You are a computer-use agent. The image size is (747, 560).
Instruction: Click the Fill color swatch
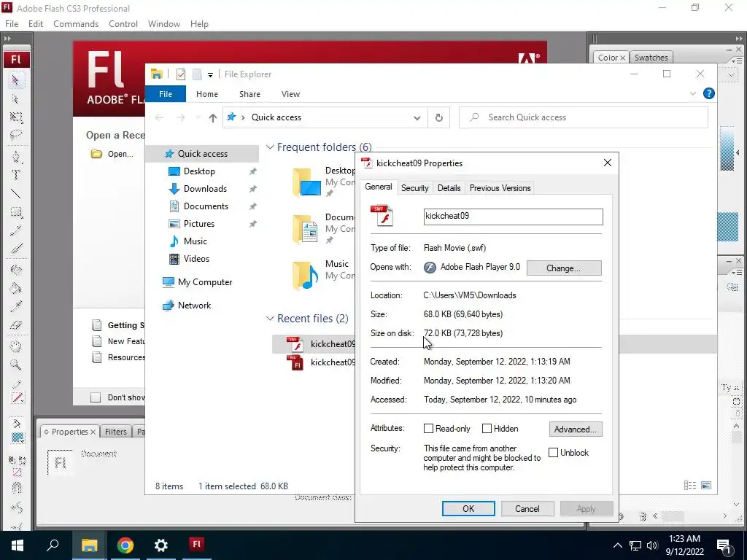(18, 437)
